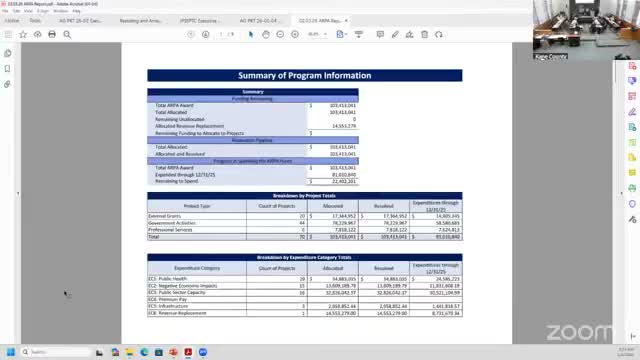Click the Kane County Zoom video thumbnail
The width and height of the screenshot is (640, 360).
[x=586, y=30]
